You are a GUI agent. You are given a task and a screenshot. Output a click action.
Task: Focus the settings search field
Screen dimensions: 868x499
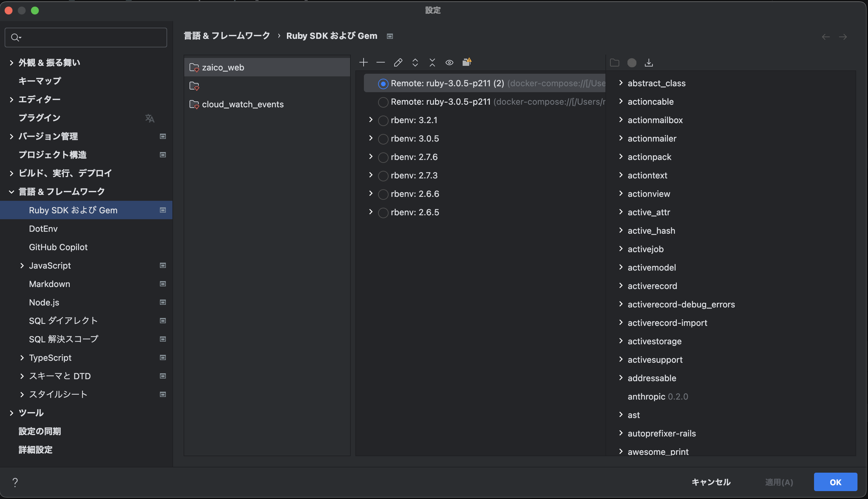(86, 37)
